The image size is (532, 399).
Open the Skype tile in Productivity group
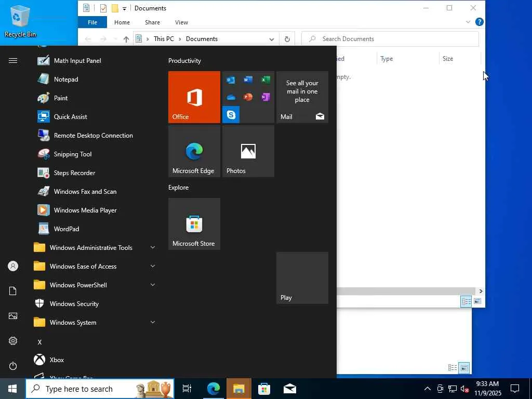coord(231,115)
